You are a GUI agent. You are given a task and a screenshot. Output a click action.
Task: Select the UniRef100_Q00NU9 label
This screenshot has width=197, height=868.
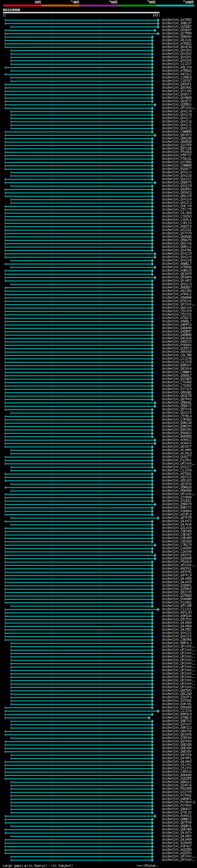click(177, 98)
